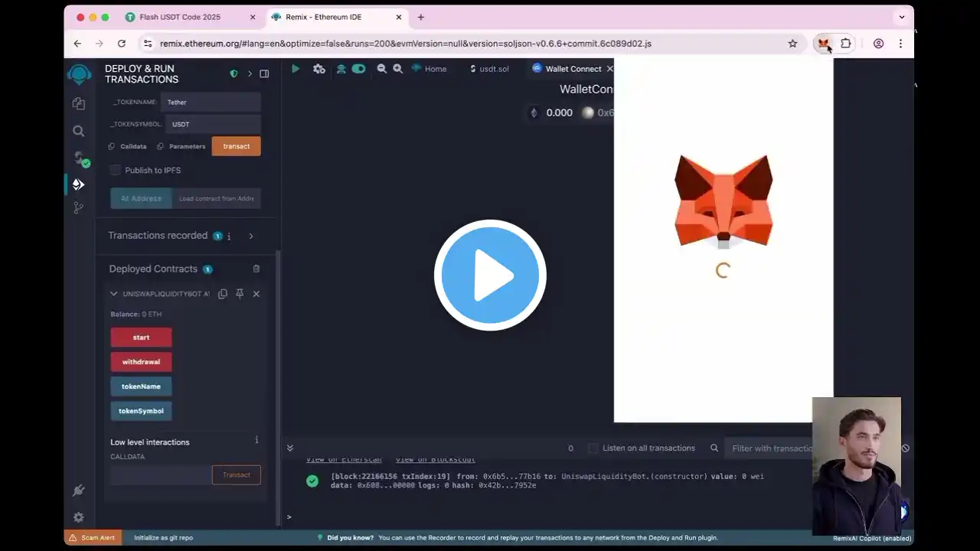Viewport: 980px width, 551px height.
Task: Pin the UNISWAPLIQUIDITYBOT contract
Action: pyautogui.click(x=240, y=294)
